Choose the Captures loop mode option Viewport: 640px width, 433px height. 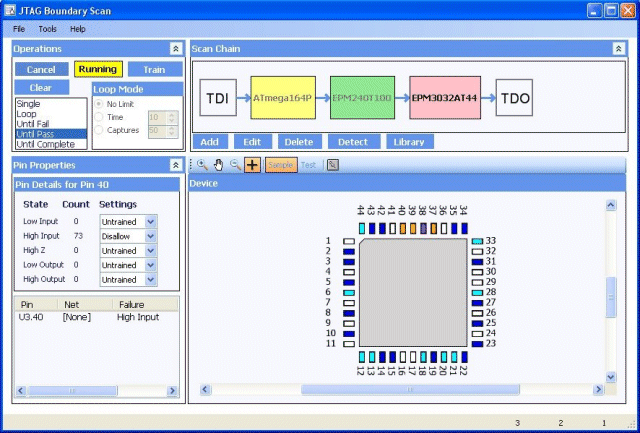[x=99, y=130]
